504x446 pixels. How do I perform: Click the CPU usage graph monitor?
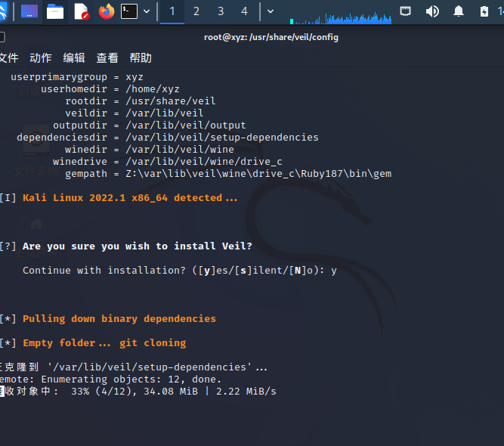[x=341, y=17]
